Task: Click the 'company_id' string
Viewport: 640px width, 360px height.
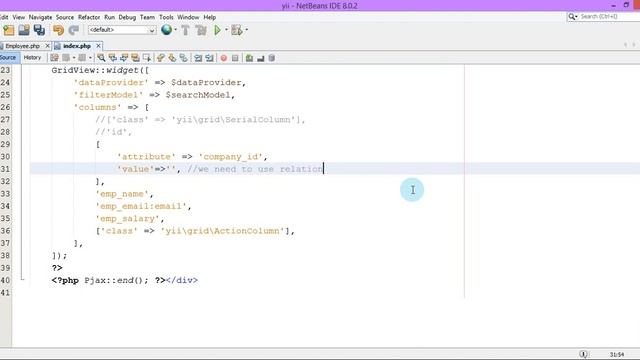Action: (231, 157)
